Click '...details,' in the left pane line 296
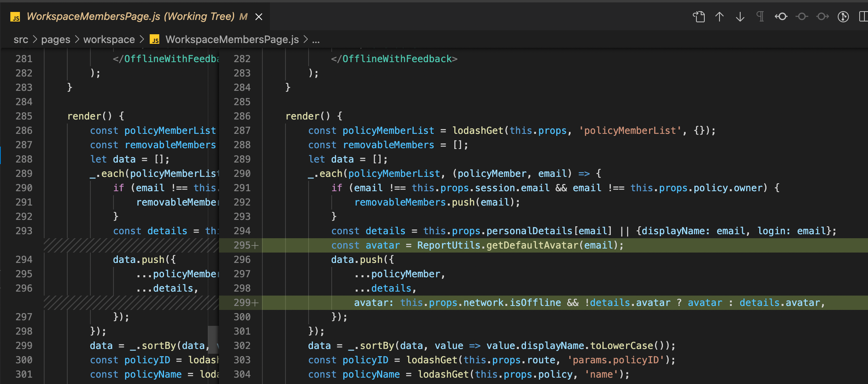 coord(167,288)
